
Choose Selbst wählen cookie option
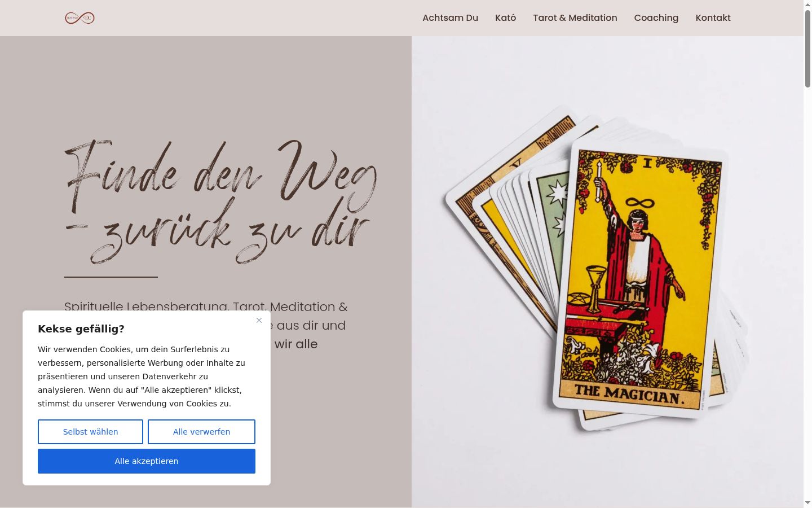point(90,432)
